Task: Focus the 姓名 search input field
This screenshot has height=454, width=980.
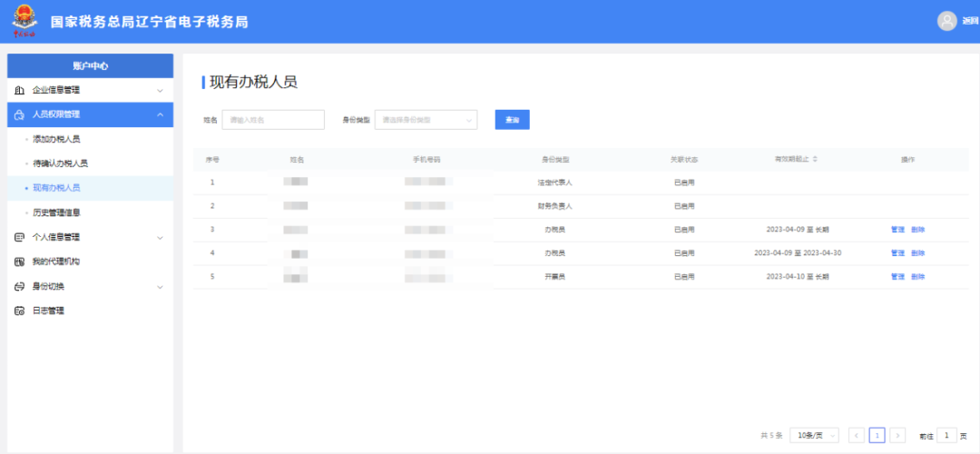Action: [273, 120]
